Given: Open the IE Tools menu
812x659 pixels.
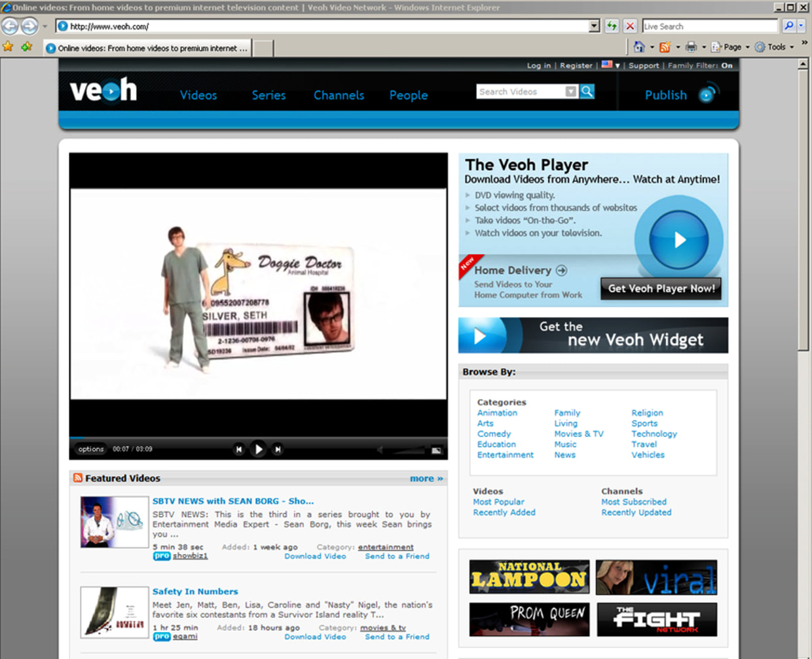Looking at the screenshot, I should [x=774, y=46].
